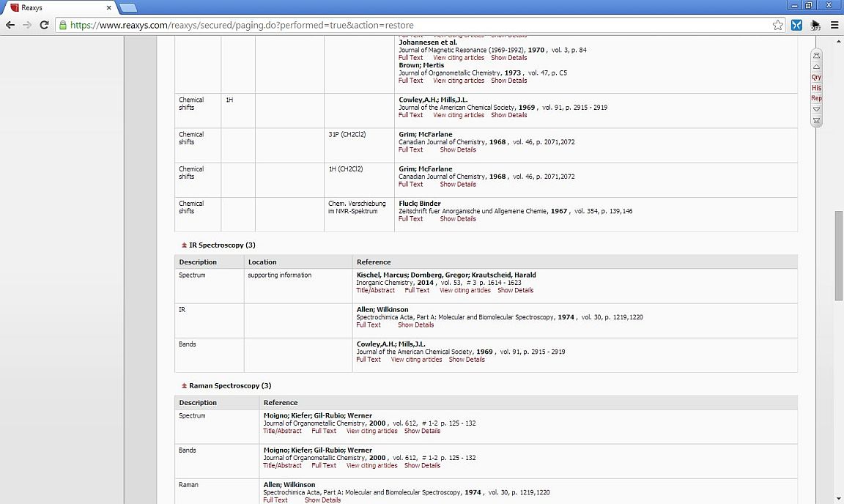Click the browser forward arrow
Screen dimensions: 844x504
(27, 25)
